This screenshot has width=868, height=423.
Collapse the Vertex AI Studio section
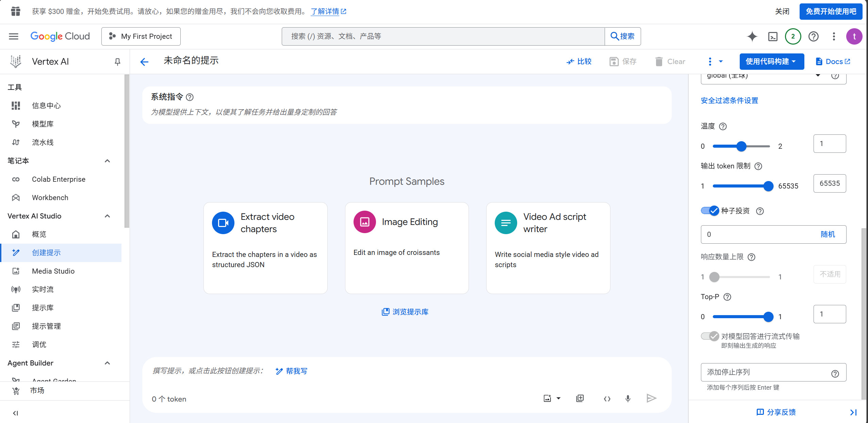(107, 216)
